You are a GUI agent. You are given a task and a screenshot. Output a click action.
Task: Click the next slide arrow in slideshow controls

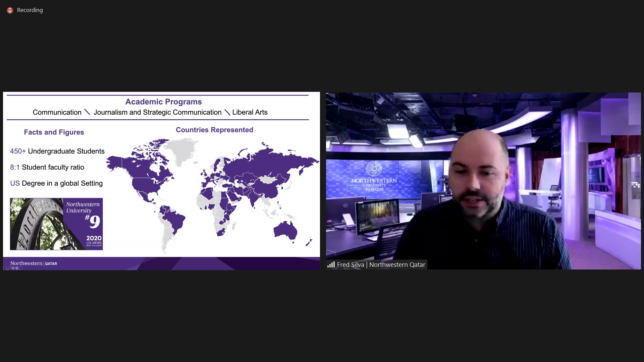[x=21, y=268]
